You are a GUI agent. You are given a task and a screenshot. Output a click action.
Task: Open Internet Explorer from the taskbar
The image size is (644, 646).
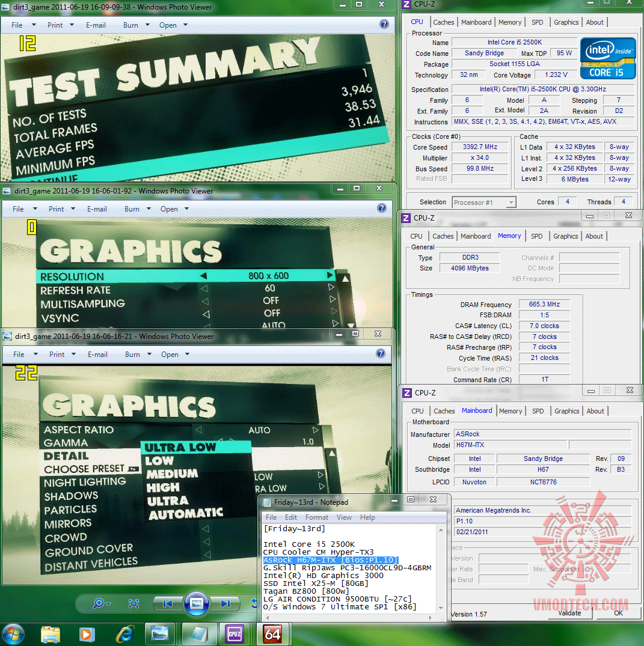pos(125,634)
